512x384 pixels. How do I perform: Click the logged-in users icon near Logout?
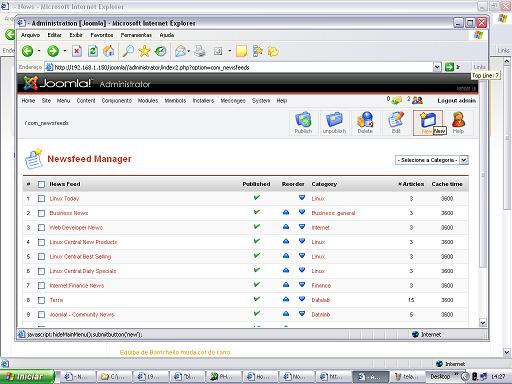tap(417, 100)
